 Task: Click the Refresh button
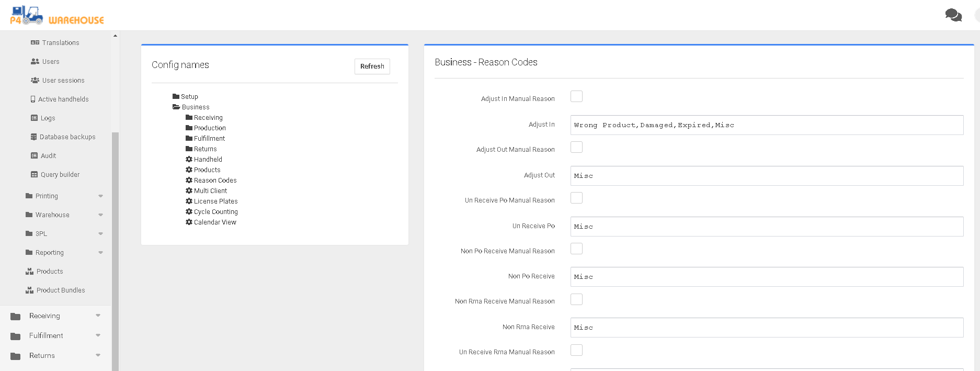click(x=372, y=66)
